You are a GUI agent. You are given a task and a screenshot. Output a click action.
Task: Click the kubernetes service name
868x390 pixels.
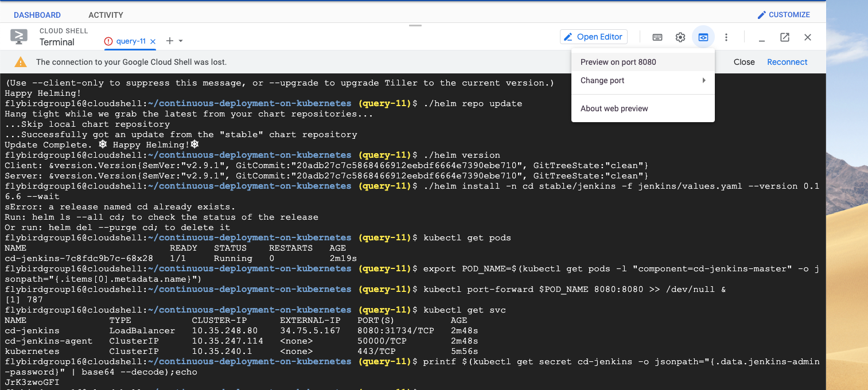click(x=32, y=351)
